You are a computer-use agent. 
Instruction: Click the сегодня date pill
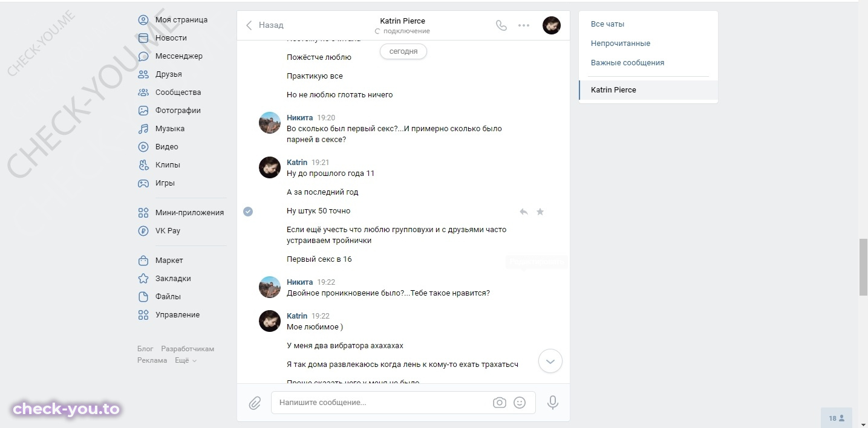pyautogui.click(x=403, y=51)
